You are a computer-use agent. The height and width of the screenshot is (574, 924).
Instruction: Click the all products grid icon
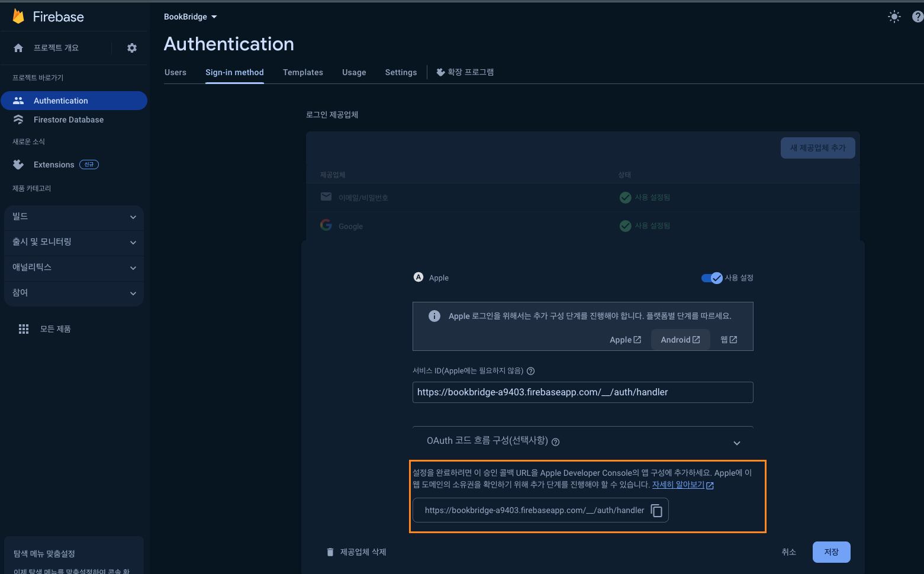click(24, 329)
